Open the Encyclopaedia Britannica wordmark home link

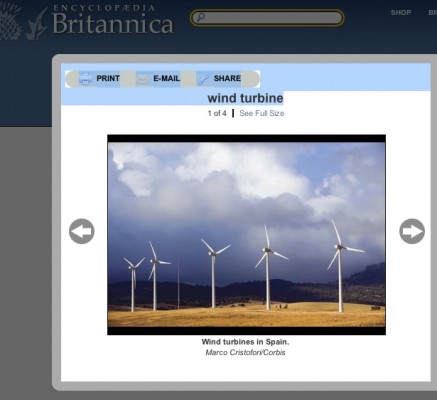112,19
